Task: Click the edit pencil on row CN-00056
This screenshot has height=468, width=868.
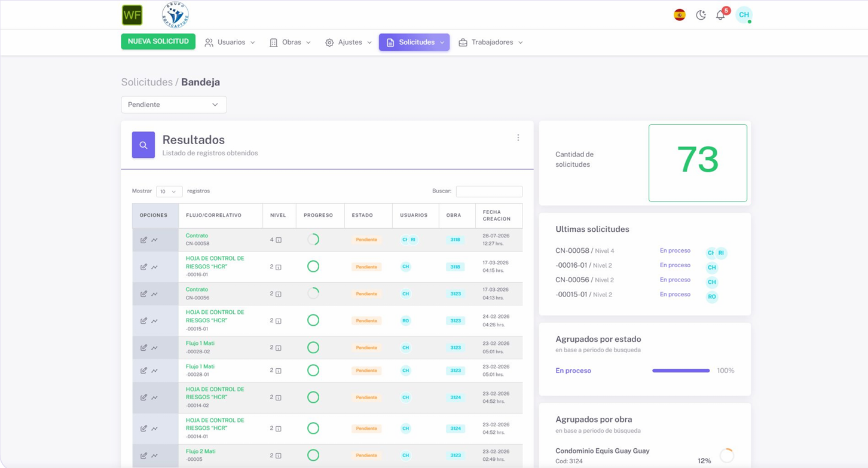Action: pos(143,293)
